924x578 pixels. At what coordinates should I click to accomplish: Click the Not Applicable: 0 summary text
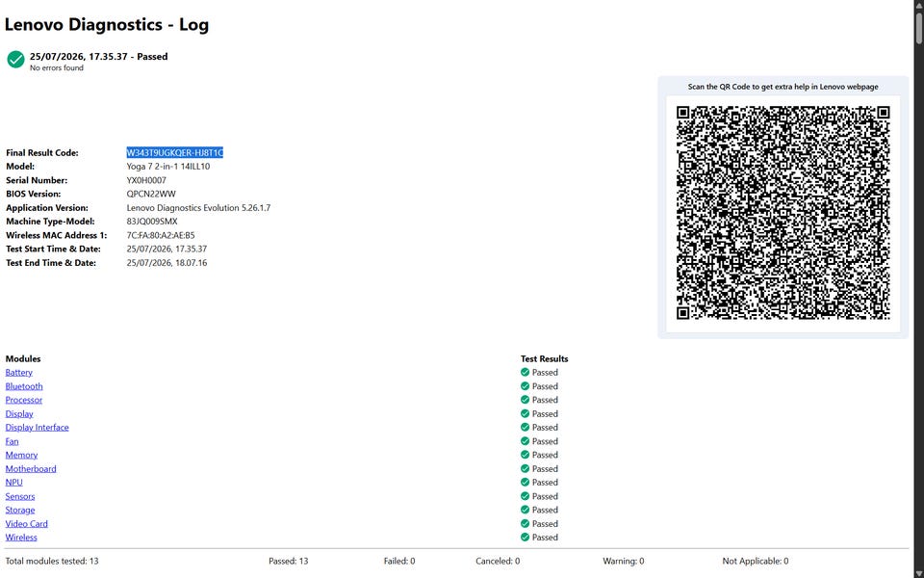click(x=755, y=561)
